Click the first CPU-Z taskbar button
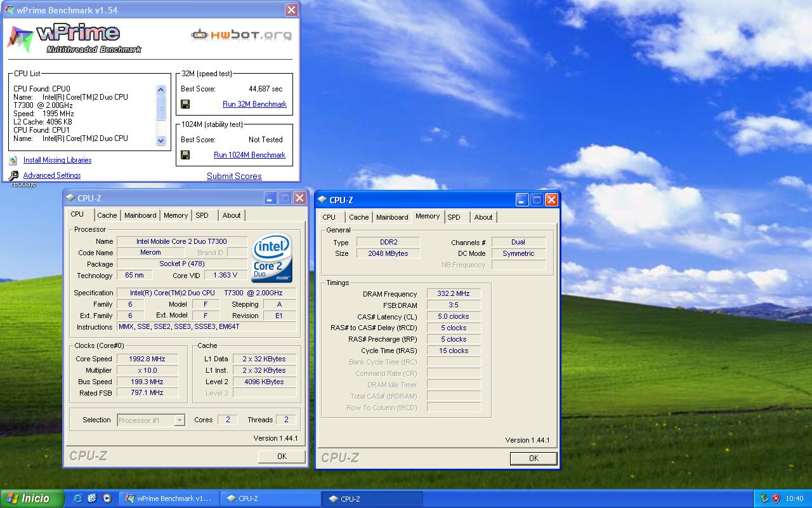Image resolution: width=812 pixels, height=508 pixels. pyautogui.click(x=270, y=498)
